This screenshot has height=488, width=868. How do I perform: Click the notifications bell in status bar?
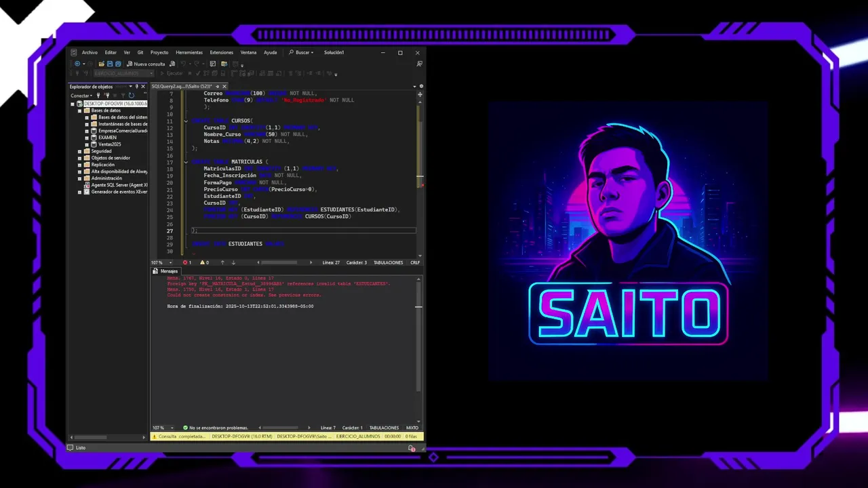412,448
